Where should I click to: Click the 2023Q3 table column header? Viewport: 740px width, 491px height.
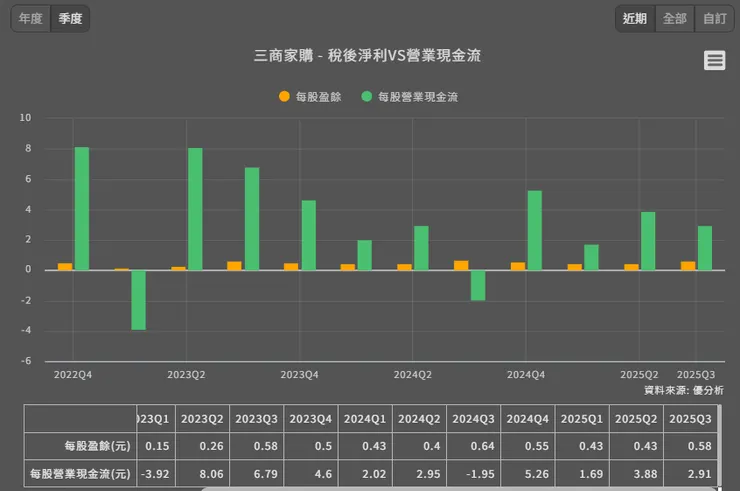tap(256, 419)
